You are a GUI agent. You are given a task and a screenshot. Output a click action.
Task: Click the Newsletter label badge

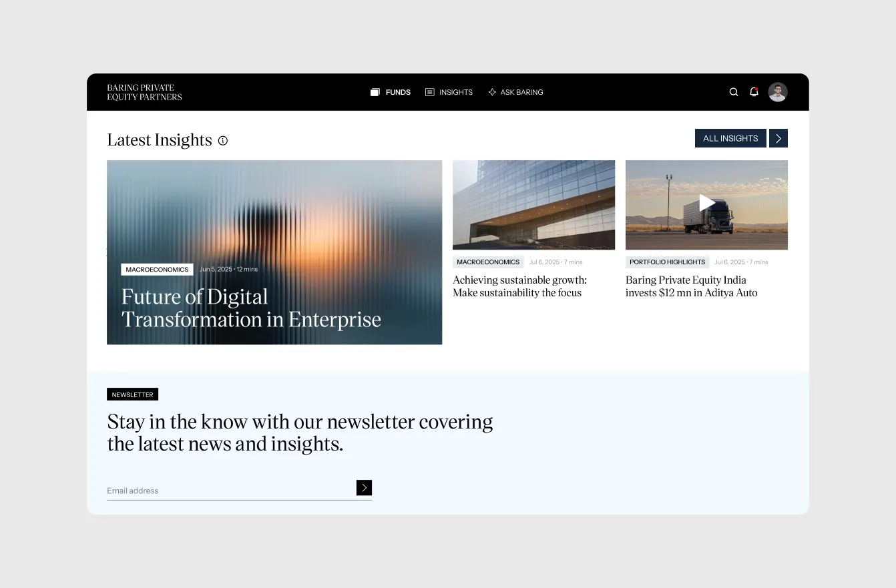point(132,394)
